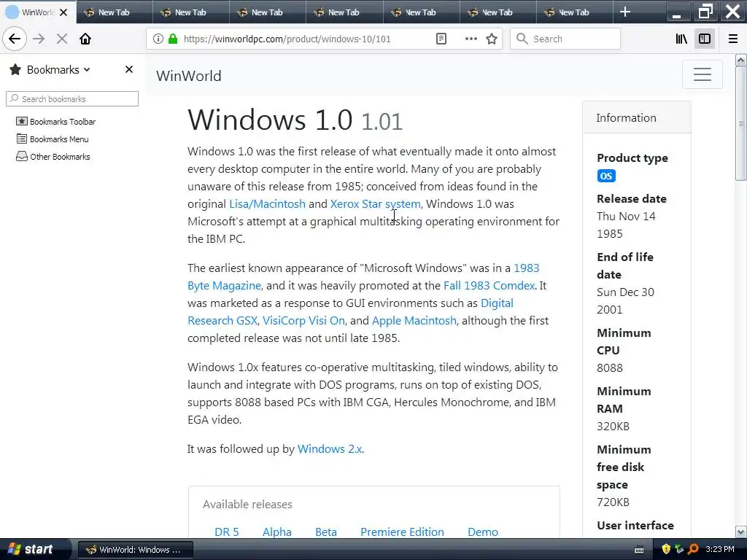
Task: Stop the page from loading
Action: [x=62, y=39]
